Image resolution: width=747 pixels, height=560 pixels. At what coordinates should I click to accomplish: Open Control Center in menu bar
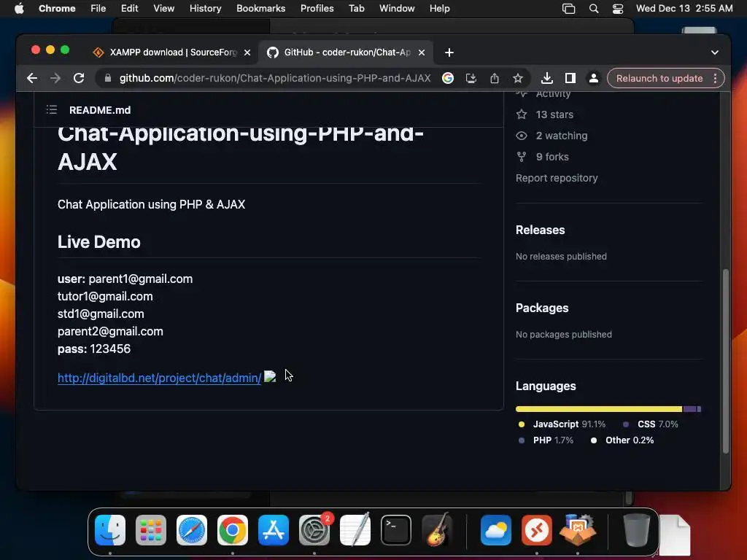(x=618, y=9)
